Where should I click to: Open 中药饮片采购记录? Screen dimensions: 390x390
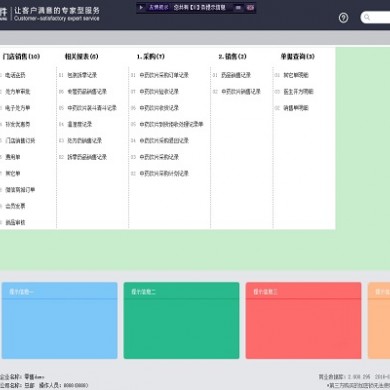[159, 157]
